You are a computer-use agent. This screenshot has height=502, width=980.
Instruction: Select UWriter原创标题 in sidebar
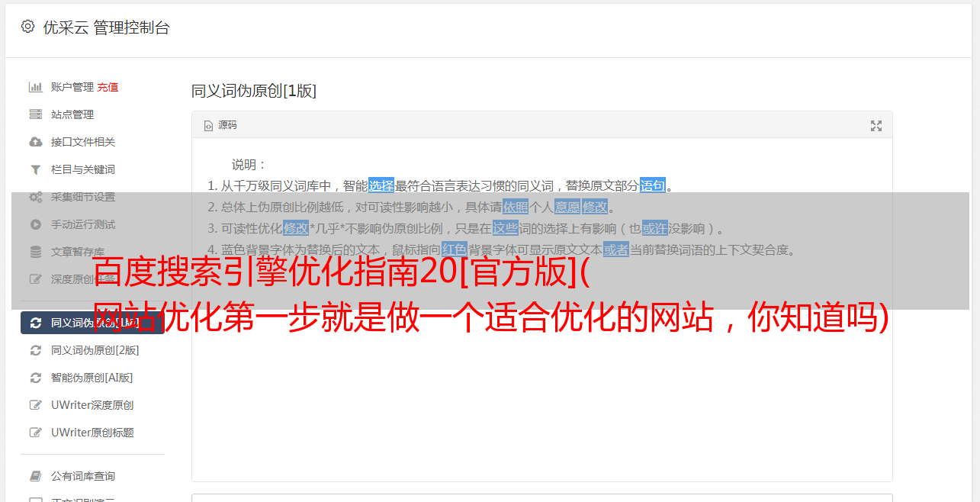tap(92, 433)
